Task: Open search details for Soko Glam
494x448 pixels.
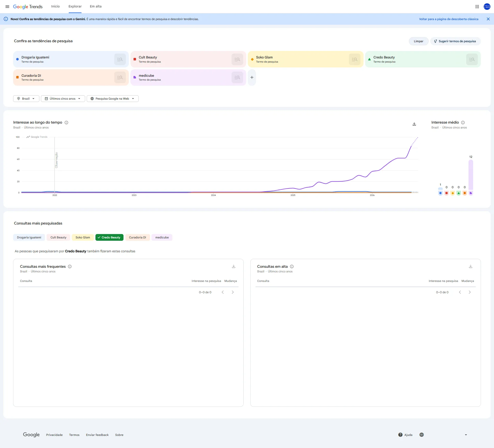Action: coord(355,59)
